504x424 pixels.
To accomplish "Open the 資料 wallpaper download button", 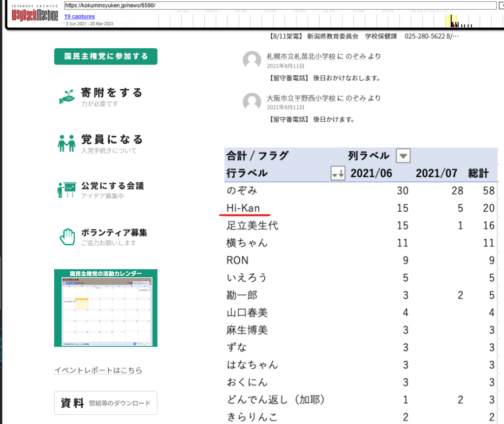I will pos(105,403).
